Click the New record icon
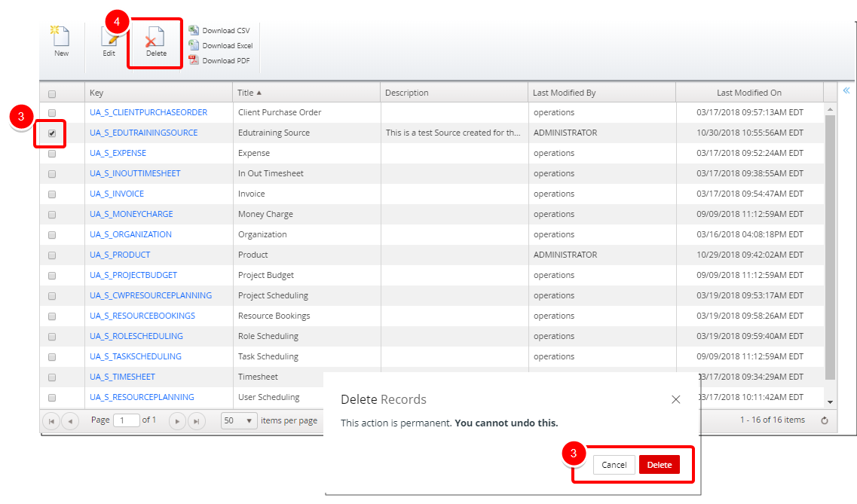Screen dimensions: 857x504 click(61, 42)
